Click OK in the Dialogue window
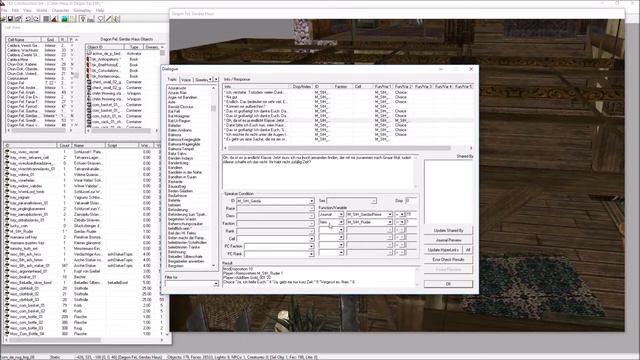 click(x=448, y=284)
